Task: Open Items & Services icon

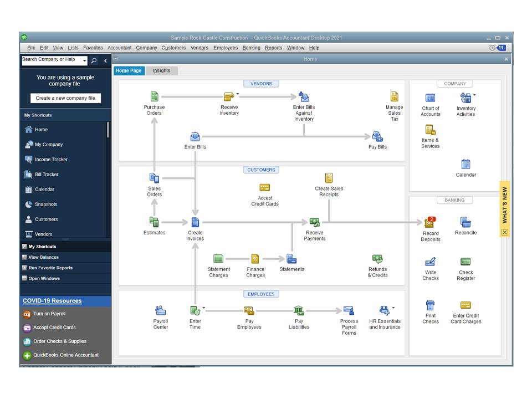Action: click(x=430, y=130)
